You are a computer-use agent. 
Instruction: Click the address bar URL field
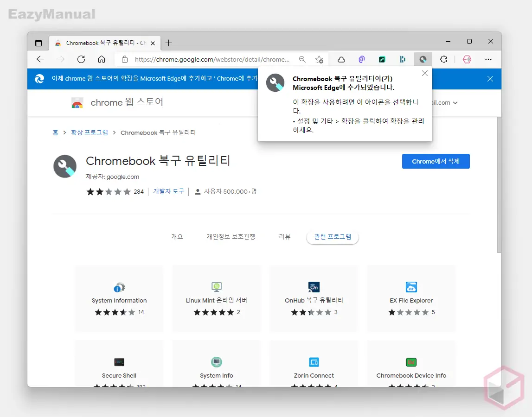[x=212, y=59]
